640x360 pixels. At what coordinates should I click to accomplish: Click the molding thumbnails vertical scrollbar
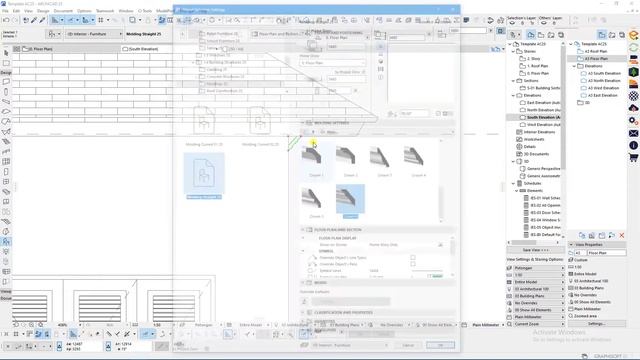[x=440, y=202]
